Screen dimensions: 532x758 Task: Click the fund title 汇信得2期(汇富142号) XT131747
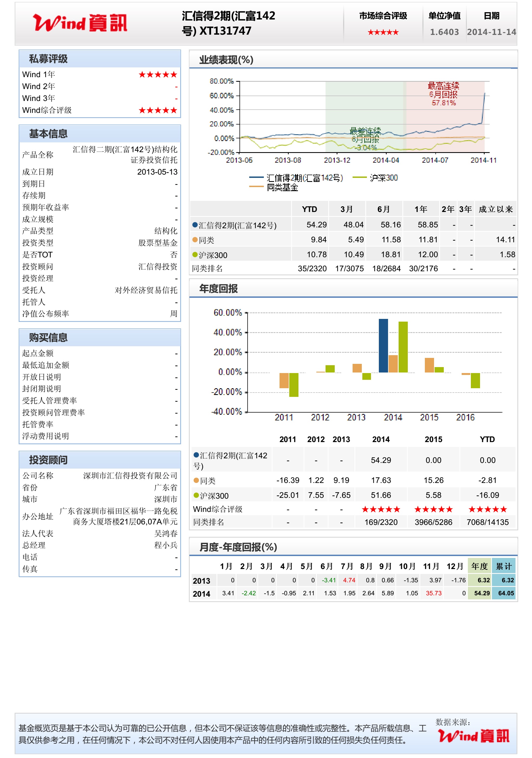click(x=228, y=23)
